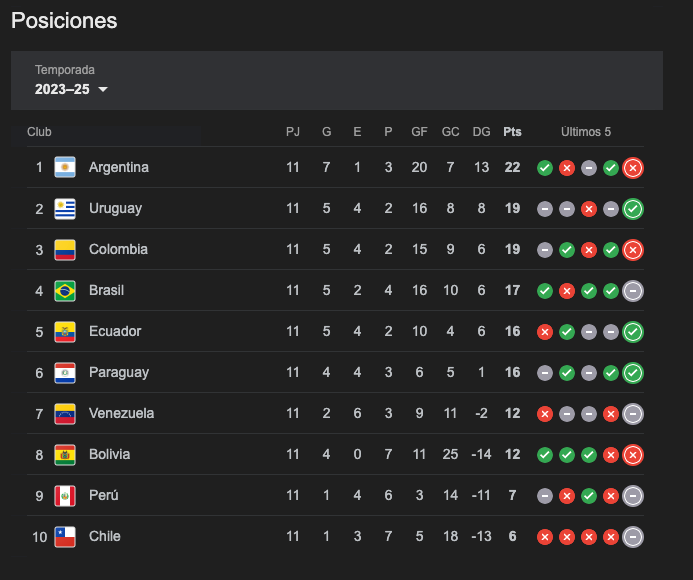Click the Posiciones heading
The image size is (693, 580).
(x=64, y=20)
